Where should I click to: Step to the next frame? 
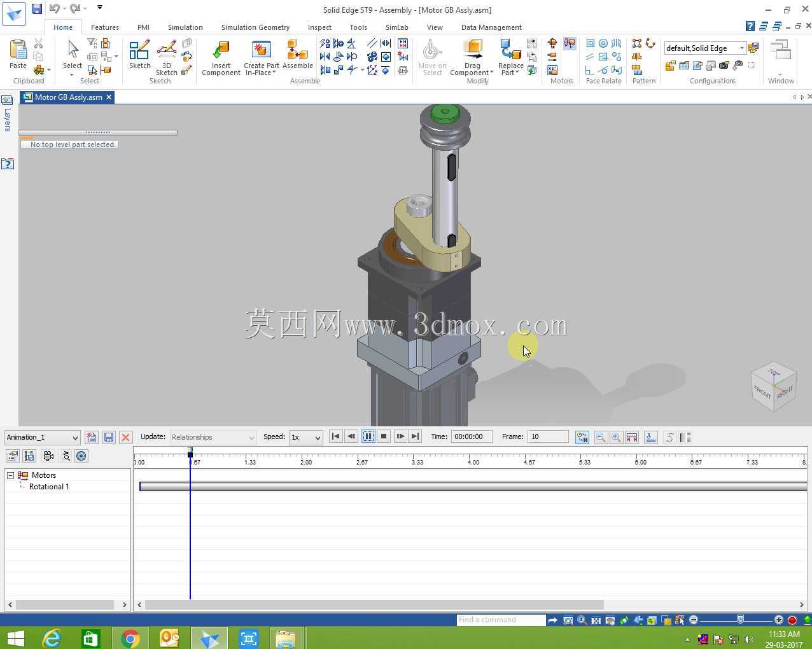coord(400,436)
